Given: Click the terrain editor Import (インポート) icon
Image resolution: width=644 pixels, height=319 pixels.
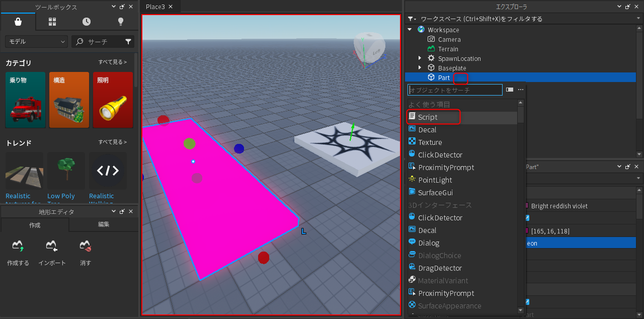Looking at the screenshot, I should tap(52, 247).
